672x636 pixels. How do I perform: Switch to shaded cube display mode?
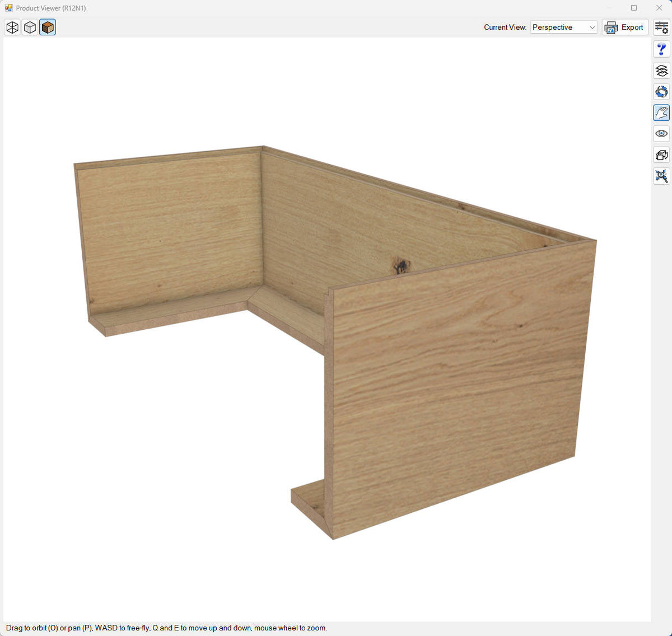30,27
